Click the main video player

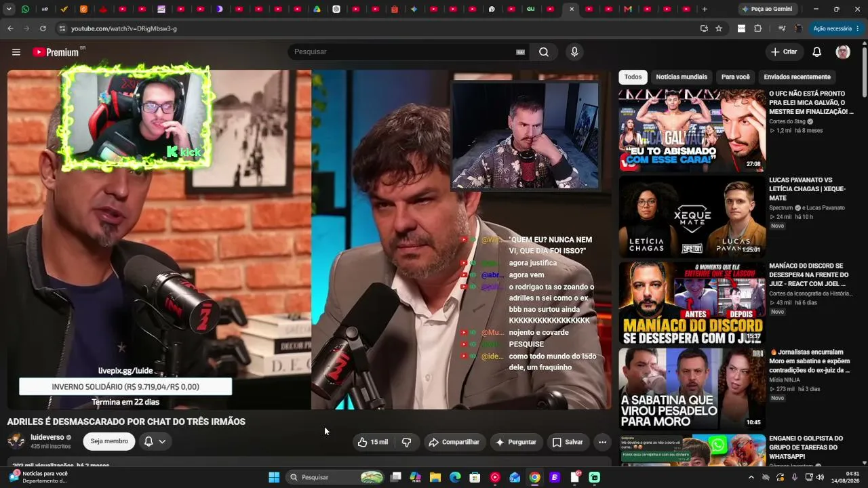coord(309,239)
